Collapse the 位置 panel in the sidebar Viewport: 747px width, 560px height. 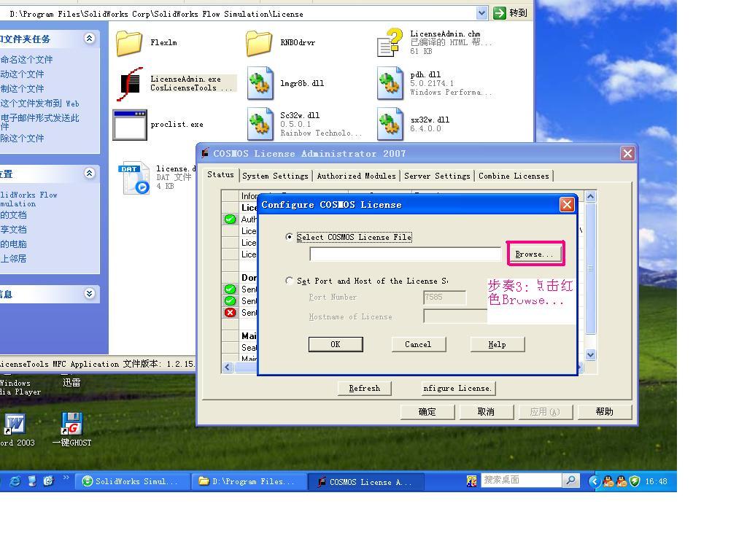point(89,174)
